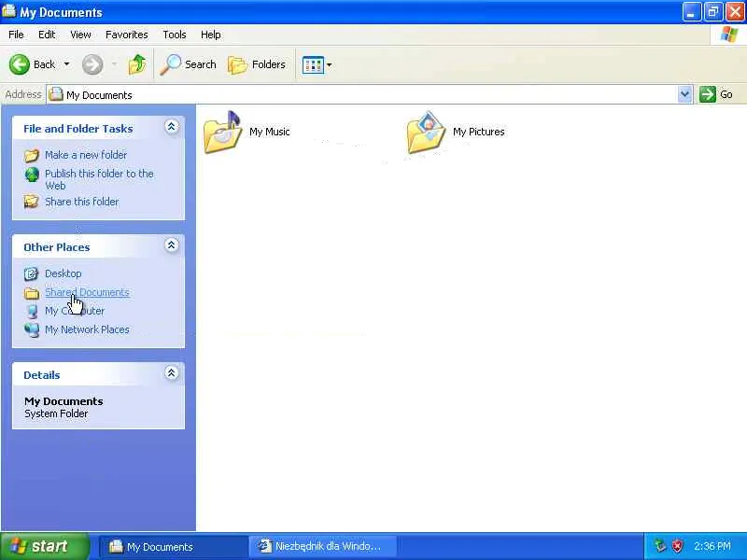Image resolution: width=747 pixels, height=560 pixels.
Task: Click the My Network Places icon
Action: [32, 329]
